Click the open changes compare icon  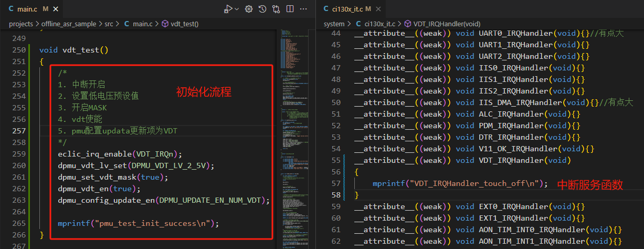276,9
